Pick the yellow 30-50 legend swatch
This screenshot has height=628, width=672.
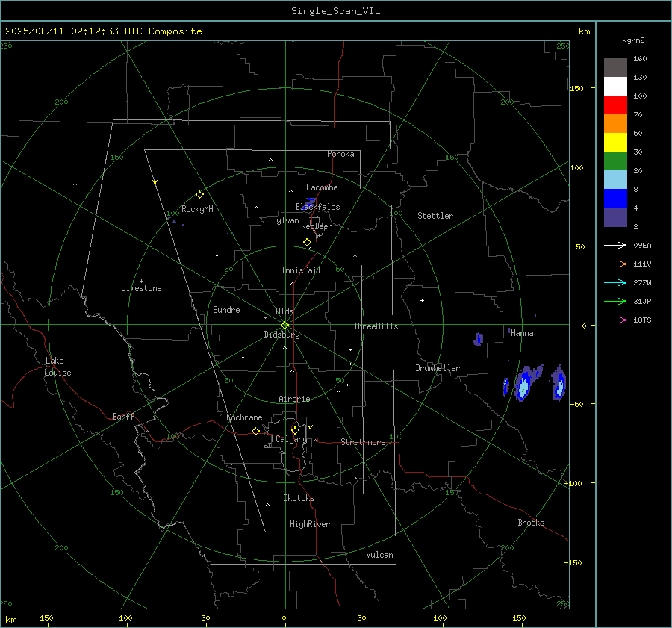[615, 143]
